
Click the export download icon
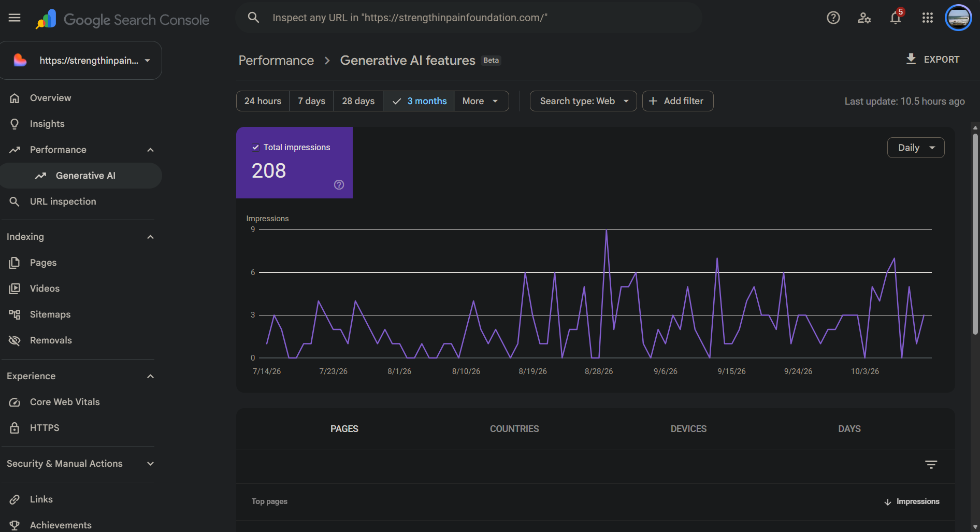click(x=911, y=59)
